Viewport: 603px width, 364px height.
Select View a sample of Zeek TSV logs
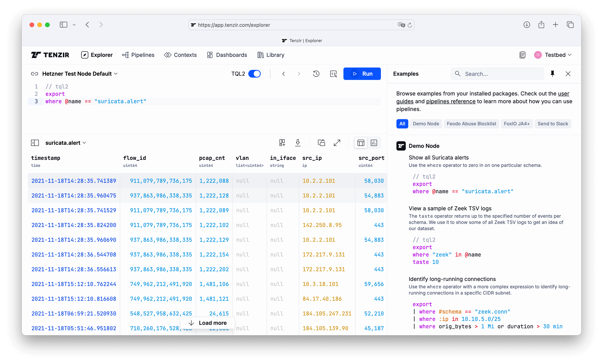tap(450, 208)
